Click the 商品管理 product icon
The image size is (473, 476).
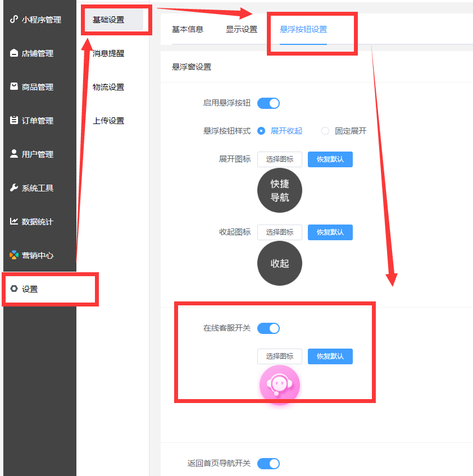click(x=13, y=86)
